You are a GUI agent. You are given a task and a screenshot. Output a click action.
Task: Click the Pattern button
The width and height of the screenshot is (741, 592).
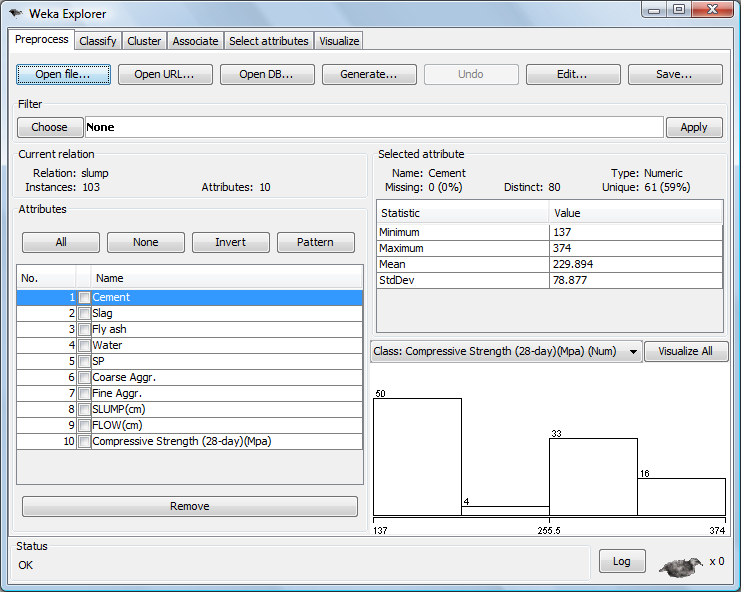(316, 242)
